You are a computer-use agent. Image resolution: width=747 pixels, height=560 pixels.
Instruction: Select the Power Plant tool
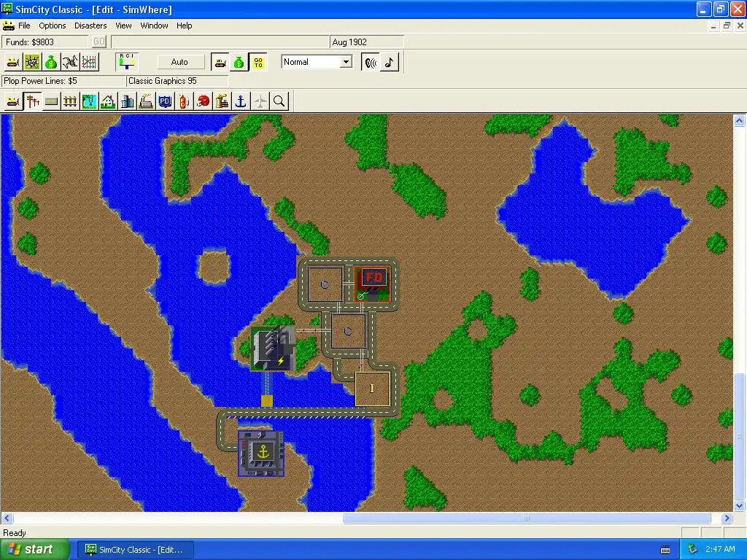(222, 101)
